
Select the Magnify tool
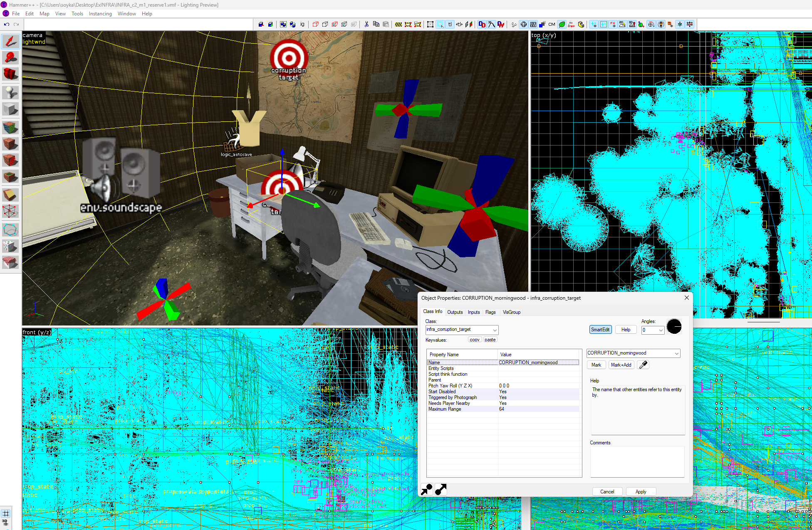point(10,58)
